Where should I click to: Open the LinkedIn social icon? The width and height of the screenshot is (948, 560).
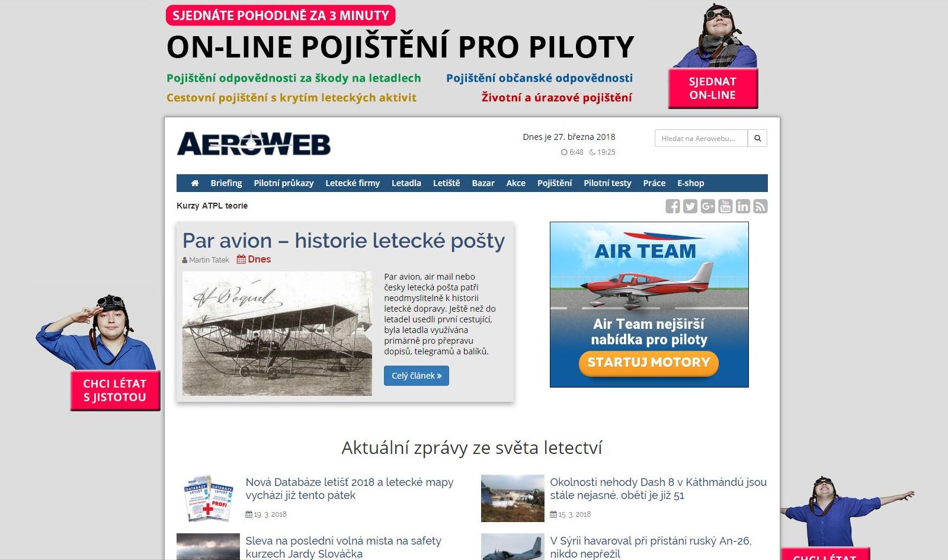743,206
